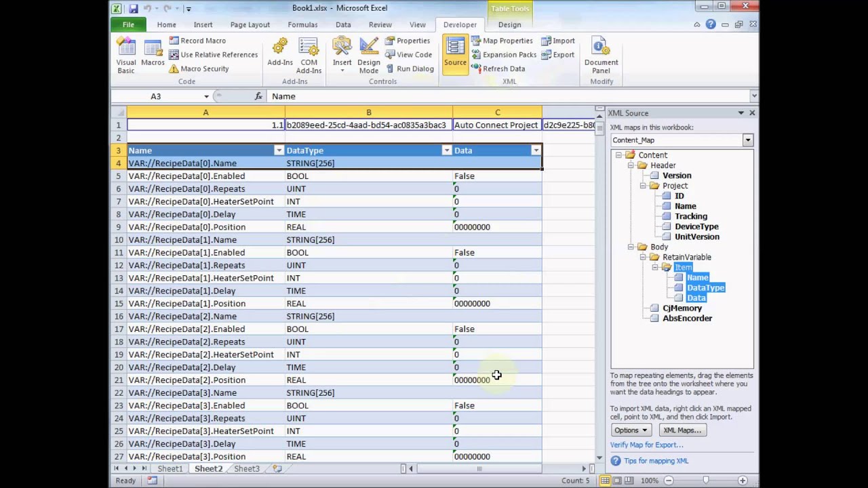Open Expansion Packs

click(504, 55)
